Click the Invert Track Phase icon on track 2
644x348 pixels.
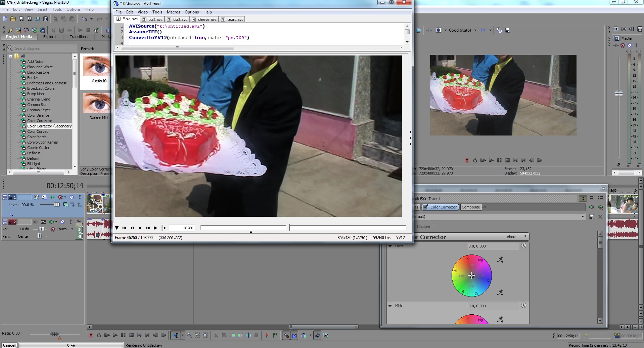coord(43,222)
